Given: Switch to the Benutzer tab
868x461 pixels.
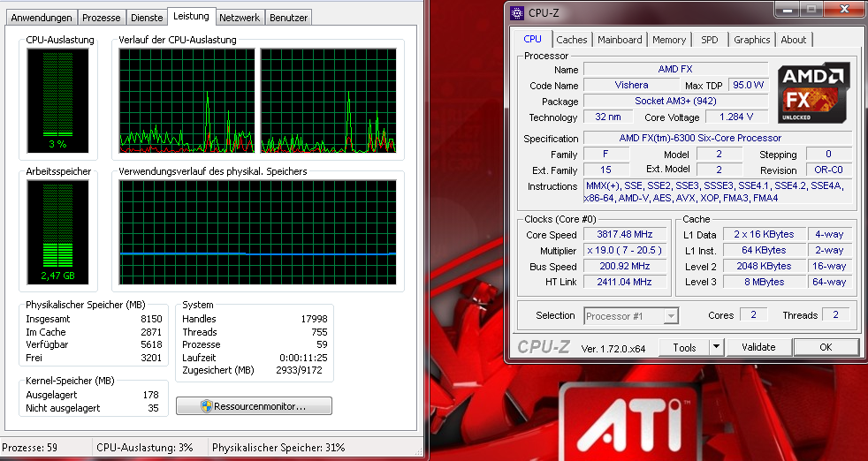Looking at the screenshot, I should click(x=288, y=18).
